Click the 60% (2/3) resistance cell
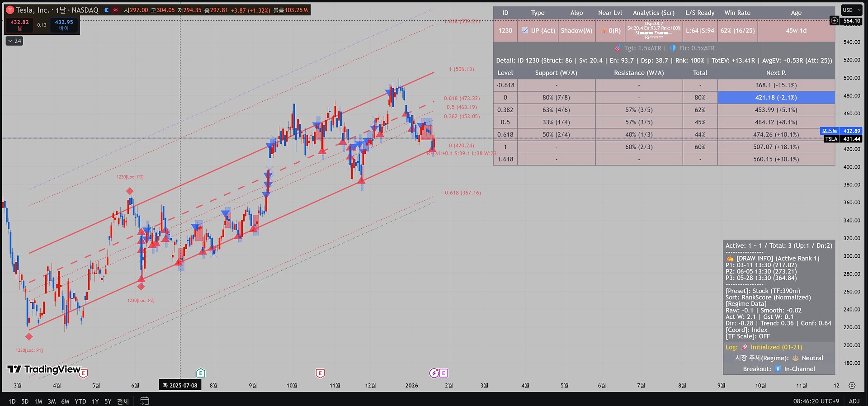868x406 pixels. click(x=639, y=147)
